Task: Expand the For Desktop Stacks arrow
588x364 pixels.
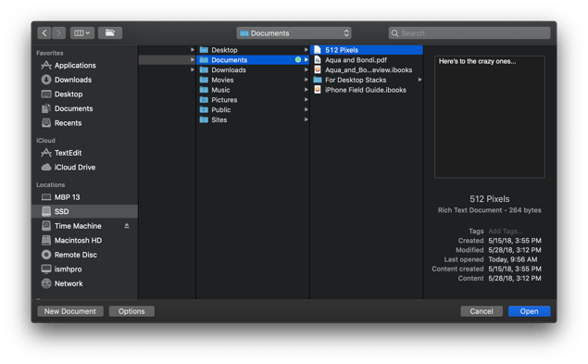Action: click(420, 80)
